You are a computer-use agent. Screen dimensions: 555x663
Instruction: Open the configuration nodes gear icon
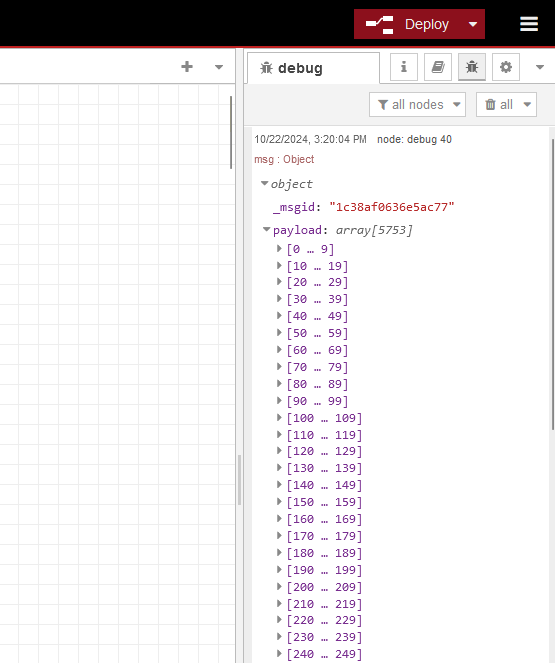coord(506,67)
